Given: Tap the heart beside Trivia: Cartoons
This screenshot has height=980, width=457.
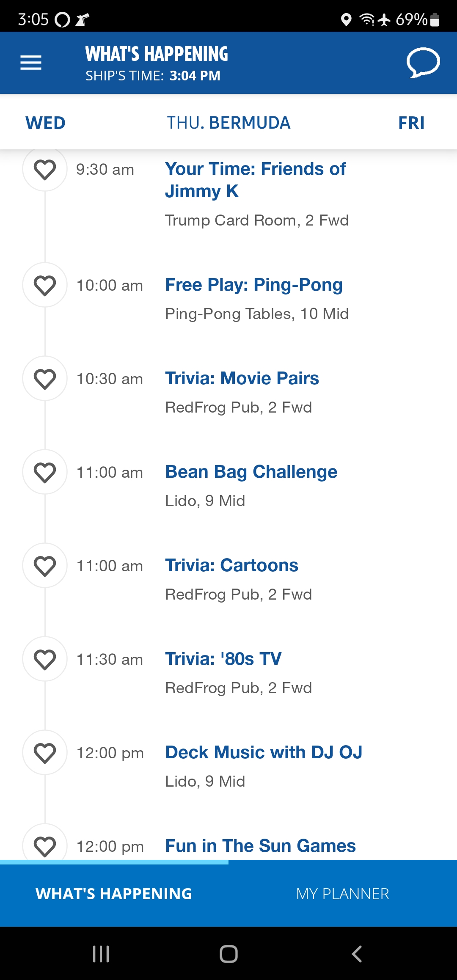Looking at the screenshot, I should [x=45, y=566].
